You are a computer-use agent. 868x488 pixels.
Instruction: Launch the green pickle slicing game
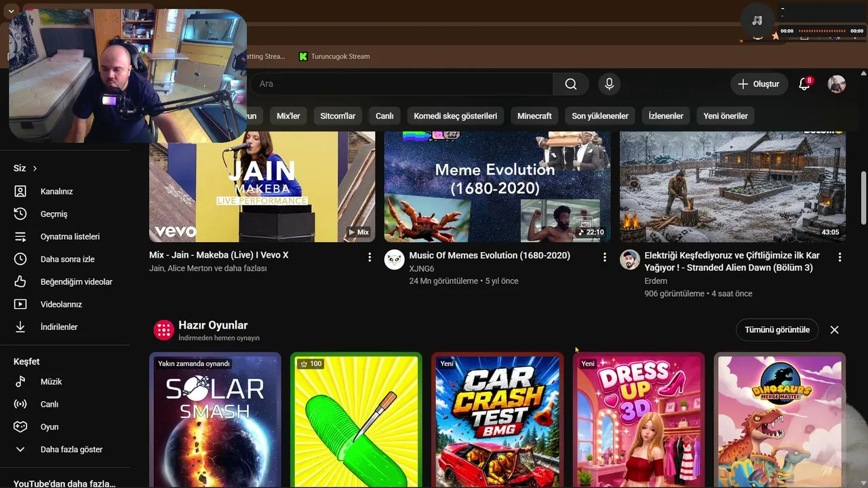[x=356, y=420]
